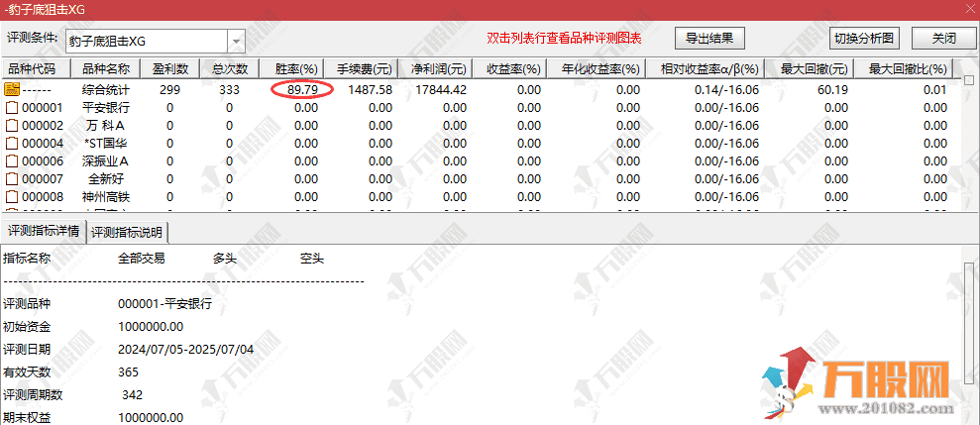Click the row icon for 000007 全新好

pyautogui.click(x=11, y=179)
